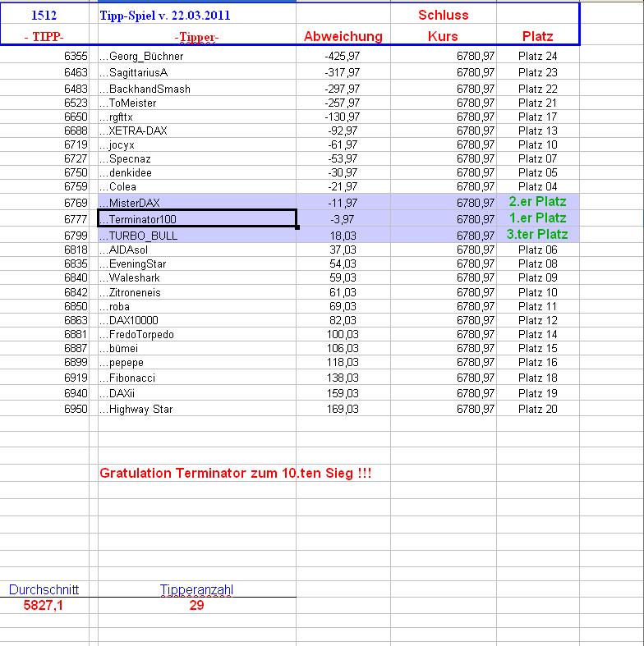Select the AIDAsol name cell
Screen dimensions: 644x646
196,250
